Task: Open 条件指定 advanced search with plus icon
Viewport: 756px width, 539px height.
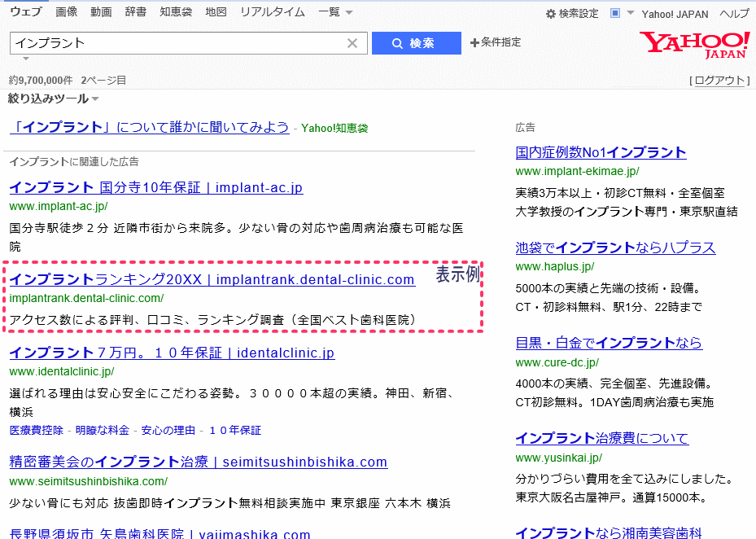Action: click(496, 42)
